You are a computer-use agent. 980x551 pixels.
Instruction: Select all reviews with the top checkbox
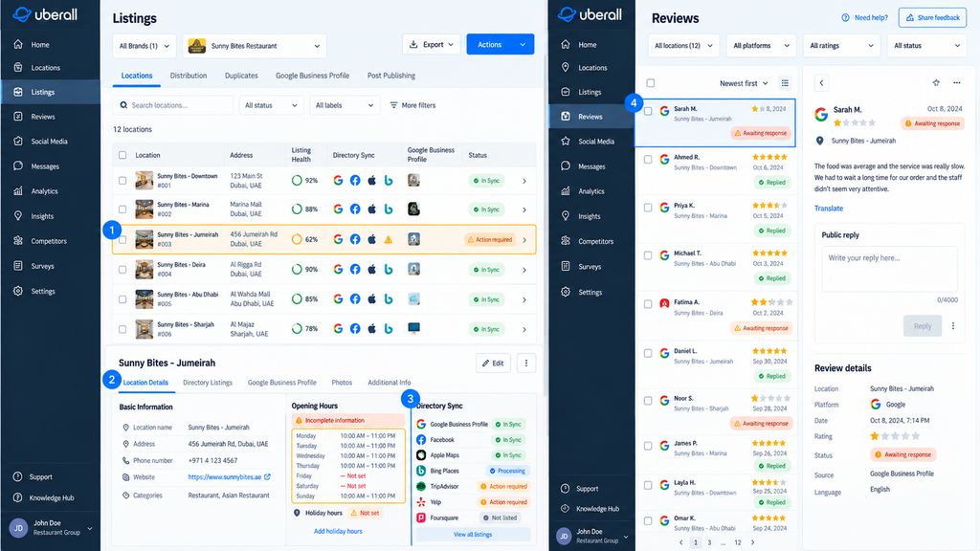(651, 83)
